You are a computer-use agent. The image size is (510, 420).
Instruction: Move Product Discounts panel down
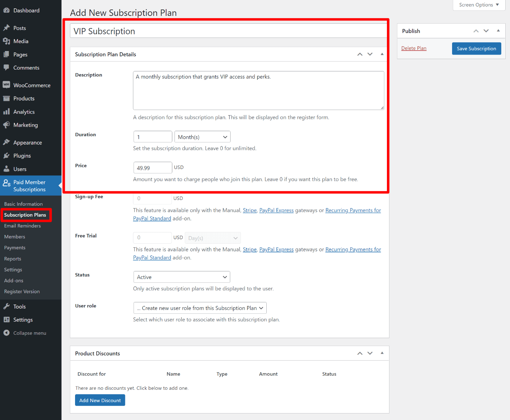[370, 353]
